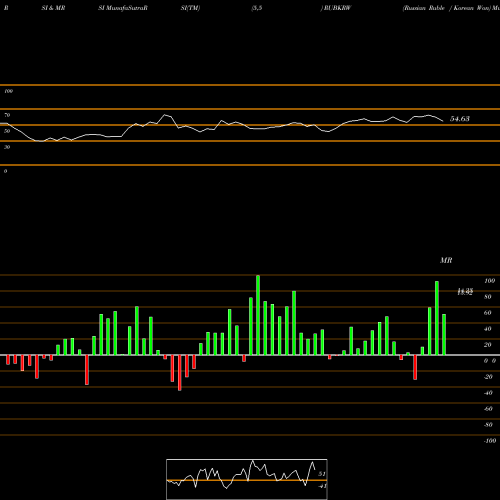Click the 'RUBKRW' symbol text

point(337,8)
